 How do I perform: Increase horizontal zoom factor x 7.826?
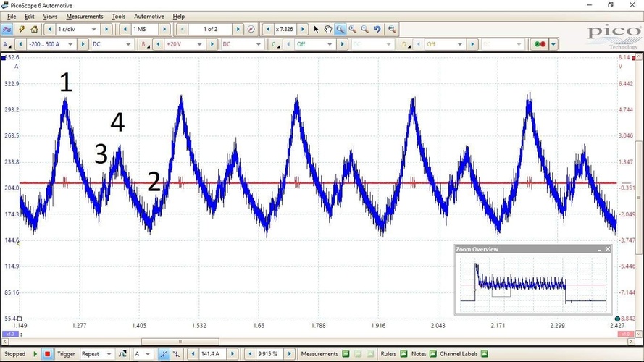coord(303,29)
